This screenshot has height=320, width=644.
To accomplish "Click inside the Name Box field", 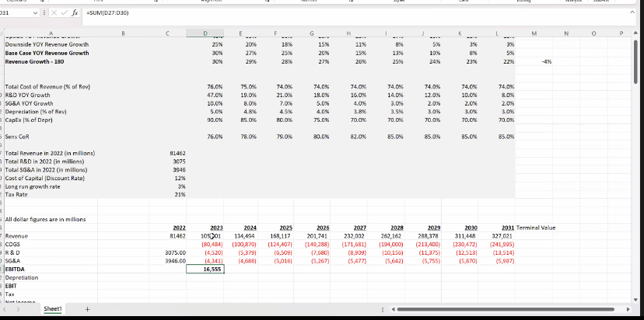I will tap(16, 12).
